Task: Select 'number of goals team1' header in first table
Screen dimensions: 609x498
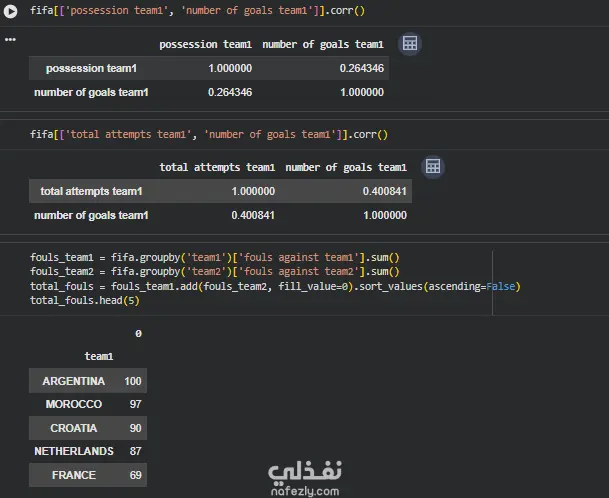Action: pyautogui.click(x=323, y=45)
